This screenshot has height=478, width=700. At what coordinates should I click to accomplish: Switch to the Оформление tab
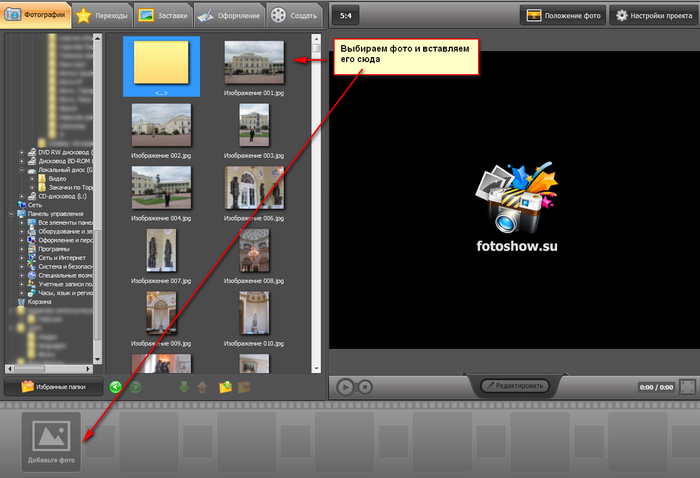[x=229, y=16]
